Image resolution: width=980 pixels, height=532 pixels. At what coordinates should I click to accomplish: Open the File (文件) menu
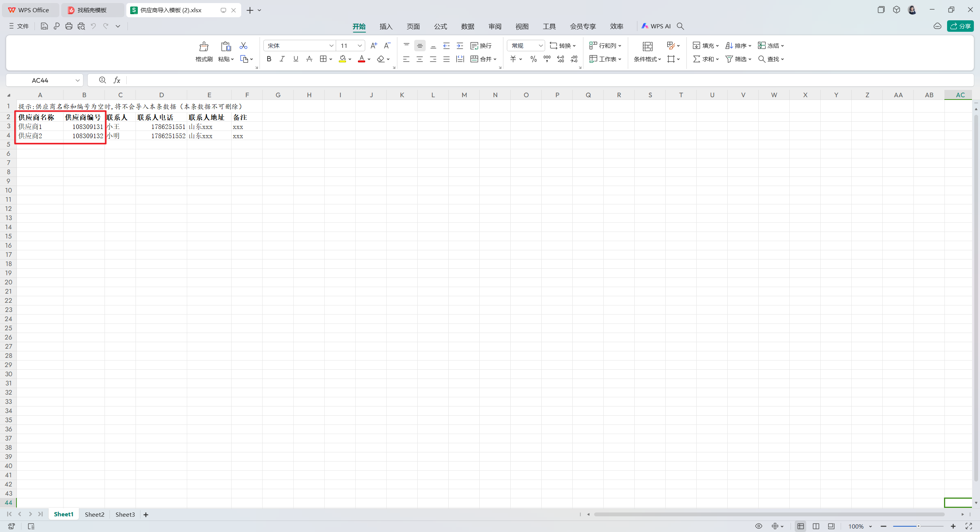point(19,26)
